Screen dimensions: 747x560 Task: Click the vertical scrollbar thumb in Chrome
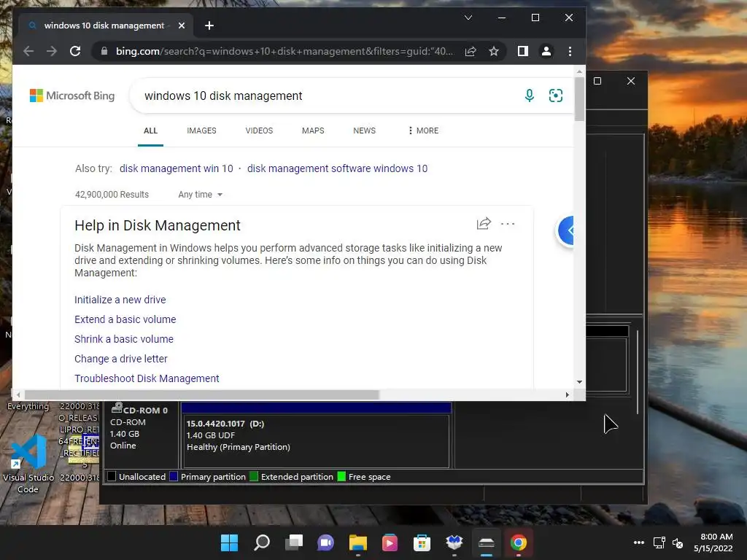point(579,99)
